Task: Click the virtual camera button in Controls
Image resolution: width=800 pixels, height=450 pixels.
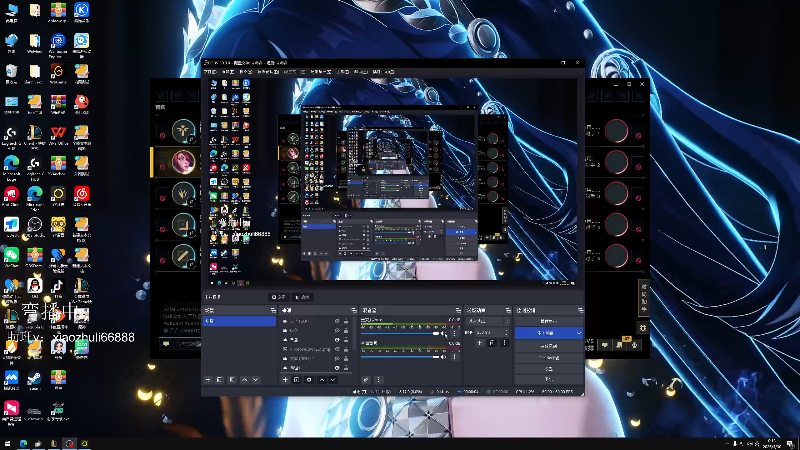Action: tap(549, 346)
